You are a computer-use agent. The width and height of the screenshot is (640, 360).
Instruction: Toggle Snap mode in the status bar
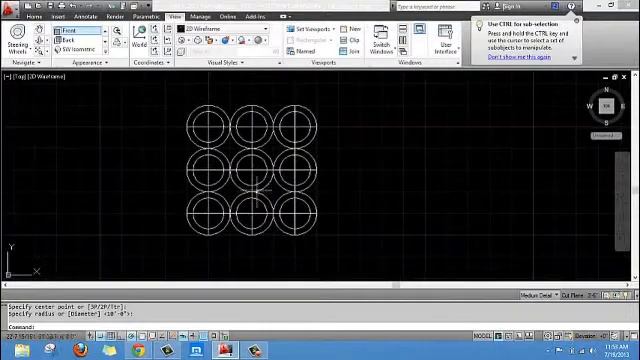pos(100,336)
